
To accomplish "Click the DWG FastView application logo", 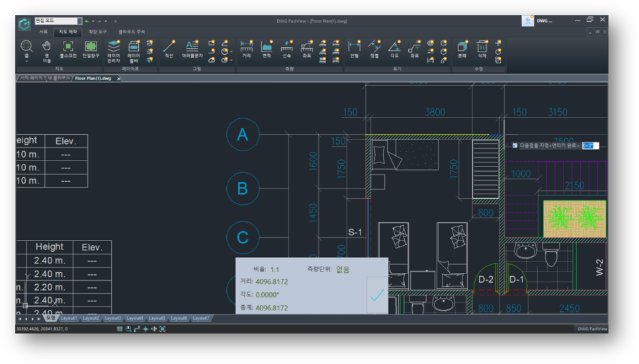I will pos(24,24).
